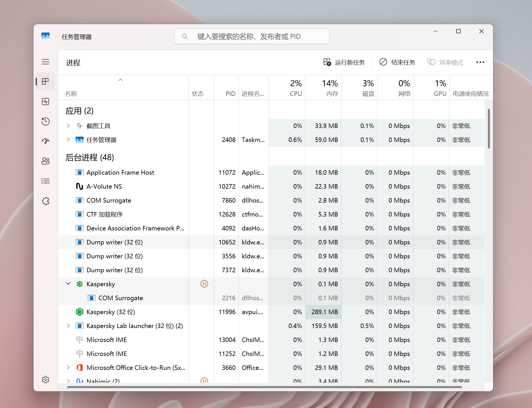
Task: Open the Details list icon in sidebar
Action: [46, 181]
